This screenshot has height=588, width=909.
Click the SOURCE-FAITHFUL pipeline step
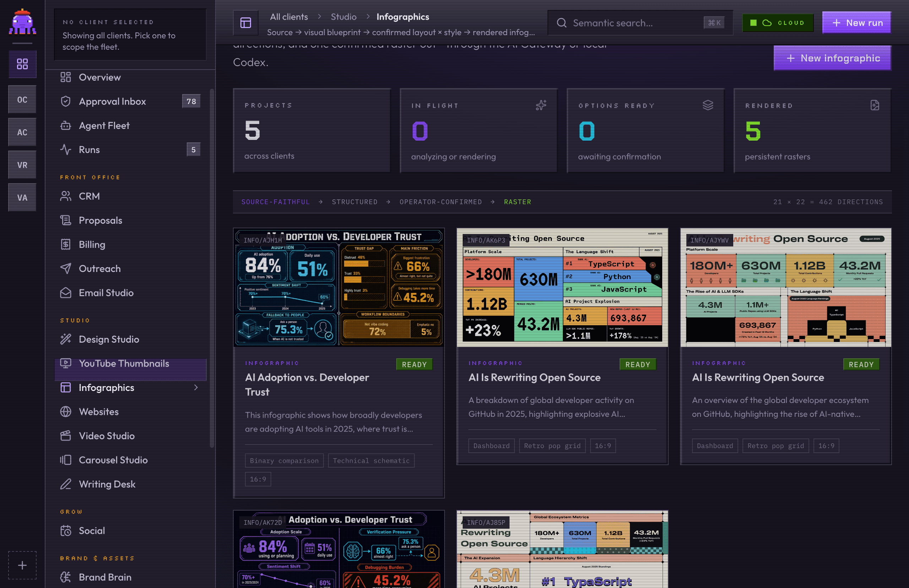[276, 202]
